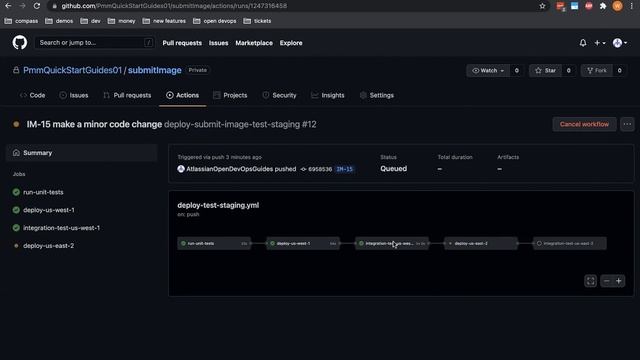Open the deploy-us-east-2 job
Image resolution: width=640 pixels, height=360 pixels.
48,246
